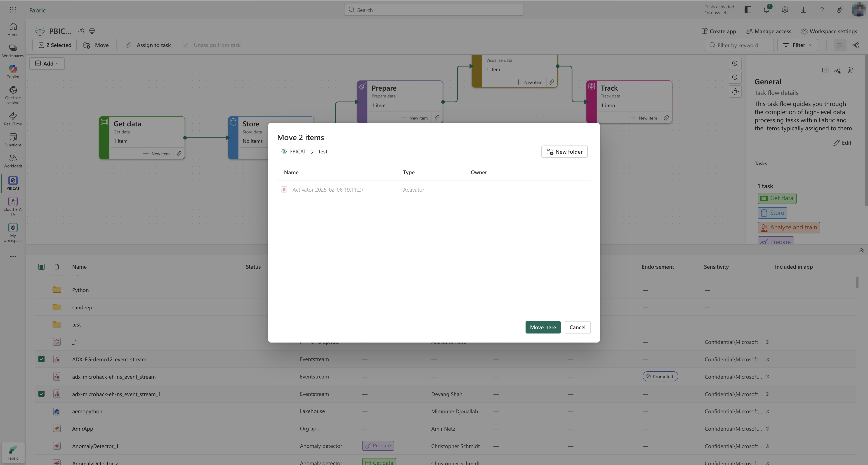Open the help question mark
The image size is (868, 465).
822,10
